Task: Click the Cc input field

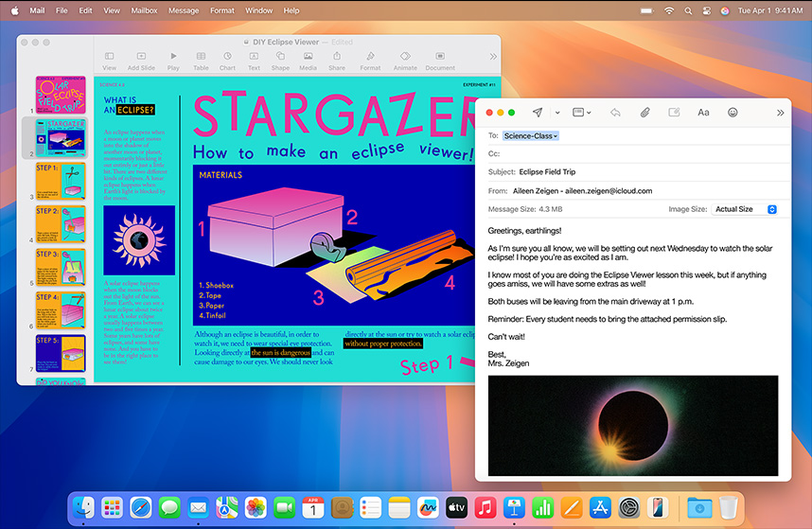Action: click(x=634, y=153)
